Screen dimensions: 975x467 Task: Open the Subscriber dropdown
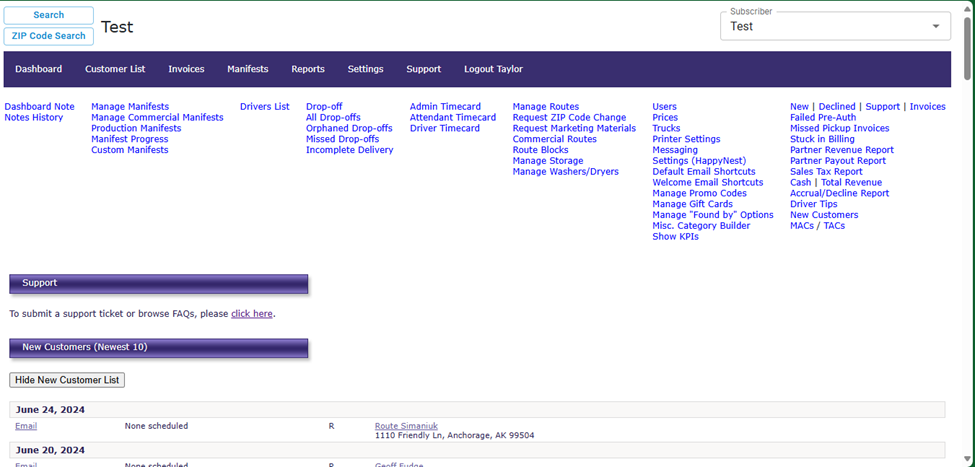835,26
